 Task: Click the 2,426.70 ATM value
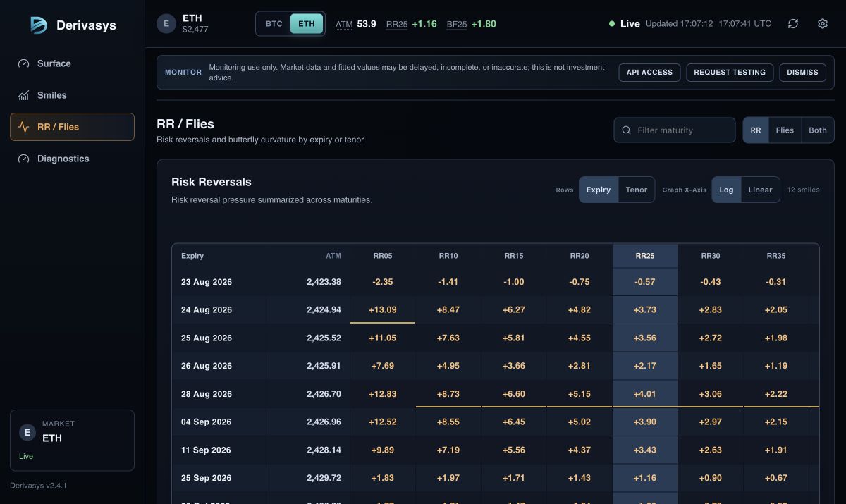324,394
